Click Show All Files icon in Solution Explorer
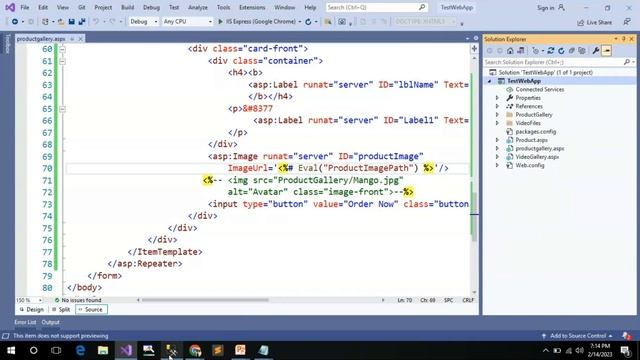The height and width of the screenshot is (360, 640). tap(582, 51)
